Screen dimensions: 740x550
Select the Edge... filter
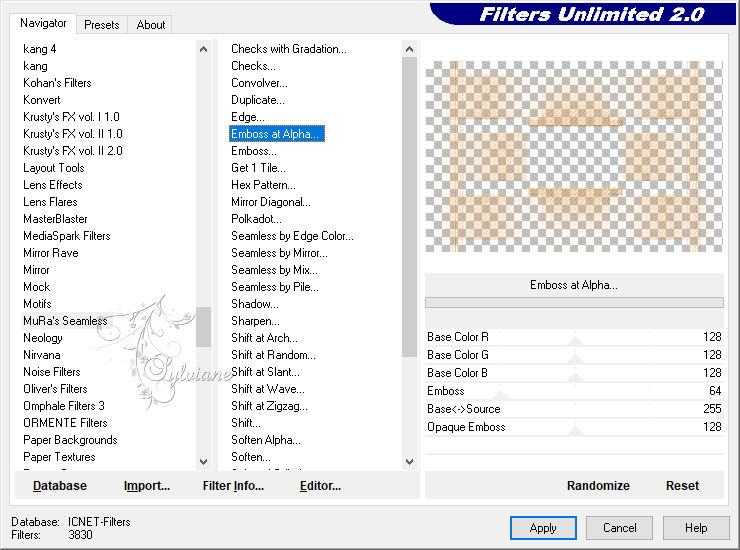248,117
